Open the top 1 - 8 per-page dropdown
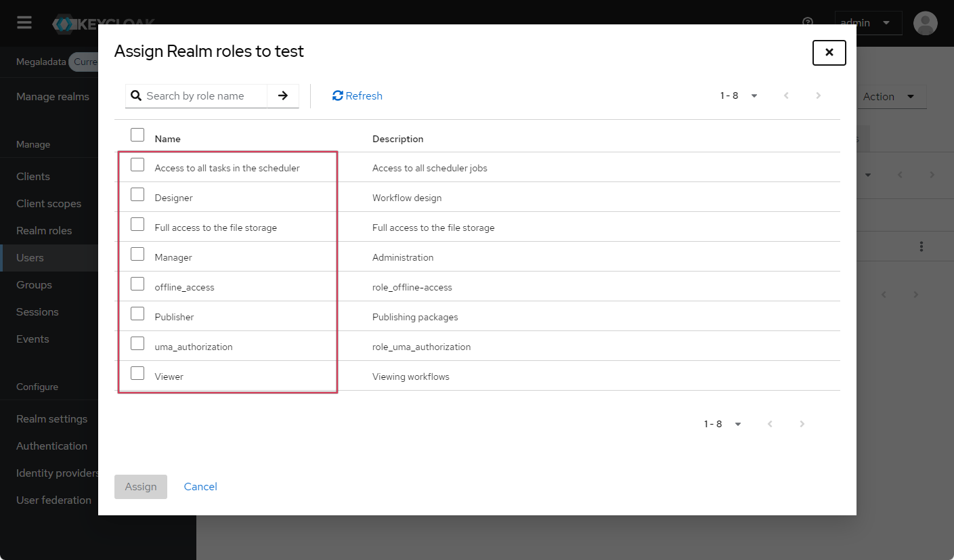Screen dimensions: 954x560 [739, 95]
